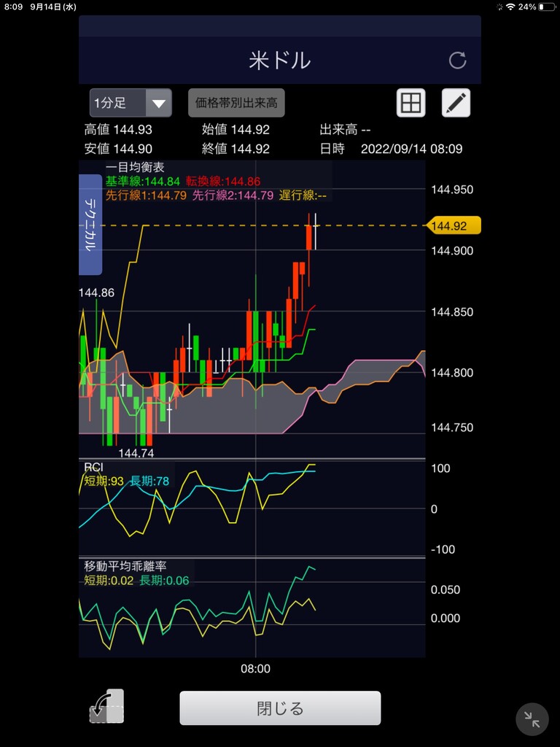Tap the 転換線:144.86 legend

tap(223, 182)
